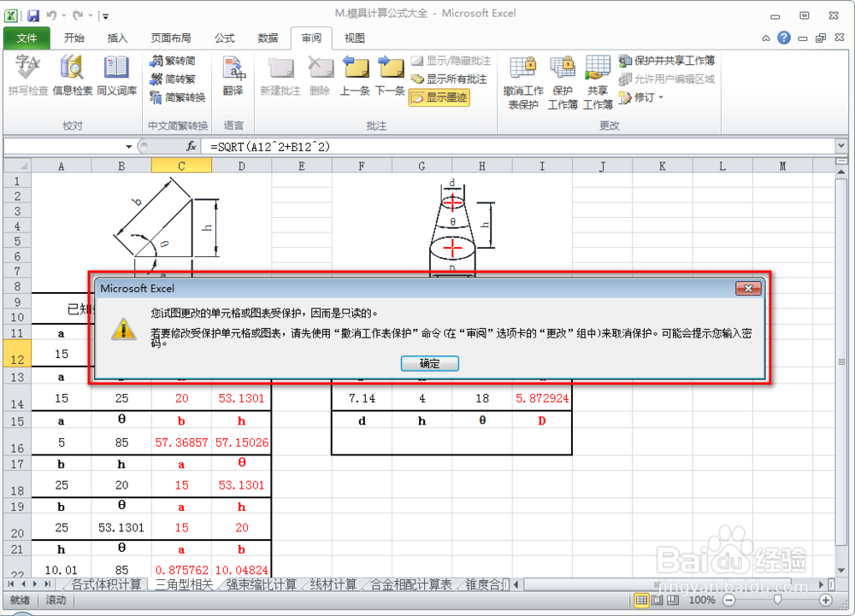855x616 pixels.
Task: Show all comments (显示所有批注)
Action: (449, 79)
